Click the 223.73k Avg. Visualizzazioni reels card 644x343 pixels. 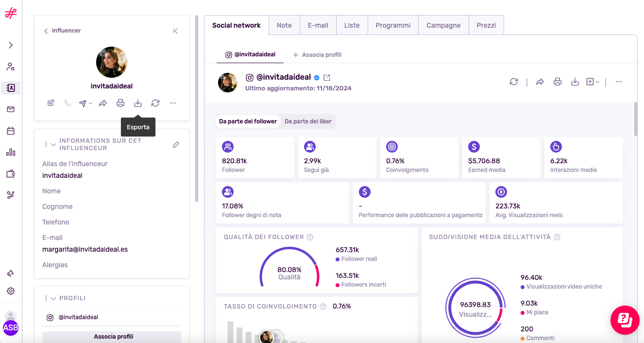click(x=556, y=203)
